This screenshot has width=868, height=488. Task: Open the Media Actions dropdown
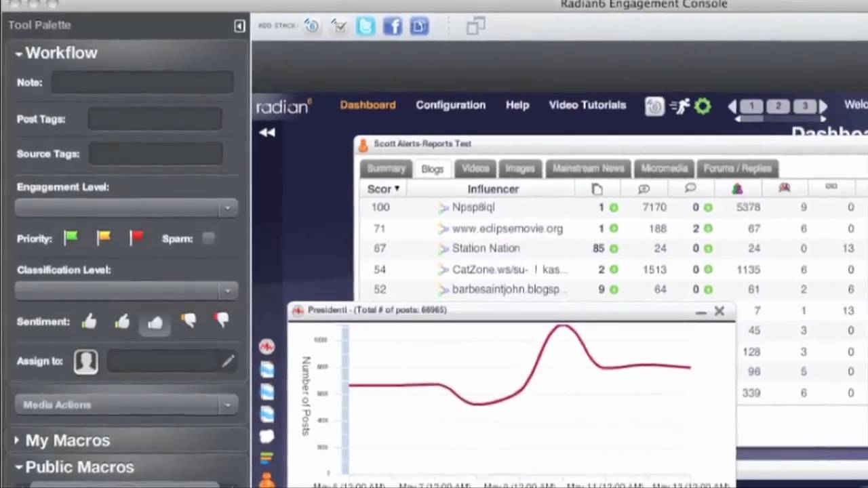coord(126,405)
